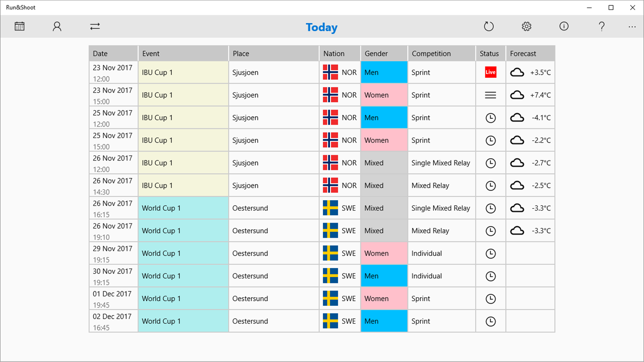644x362 pixels.
Task: Click the clock status icon for 01 Dec 19:45
Action: [x=491, y=299]
